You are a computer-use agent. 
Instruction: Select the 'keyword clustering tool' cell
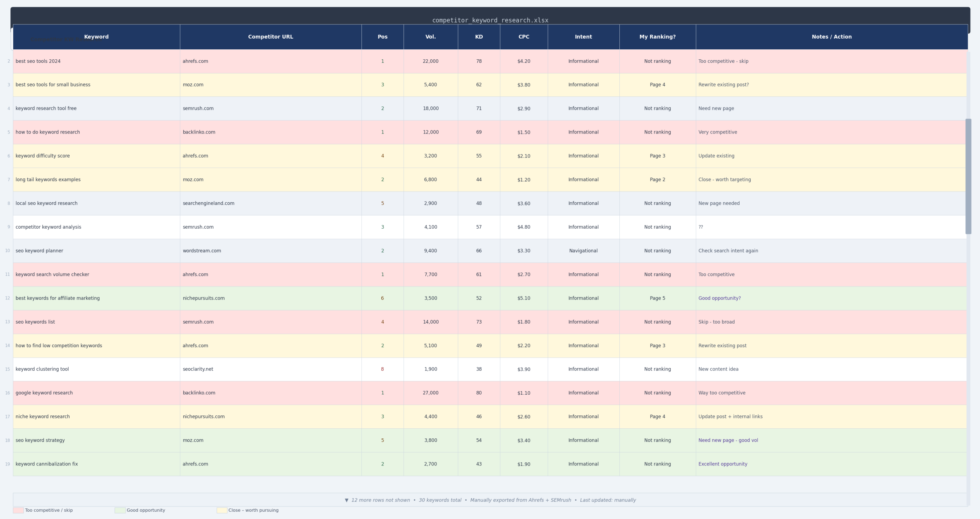96,369
